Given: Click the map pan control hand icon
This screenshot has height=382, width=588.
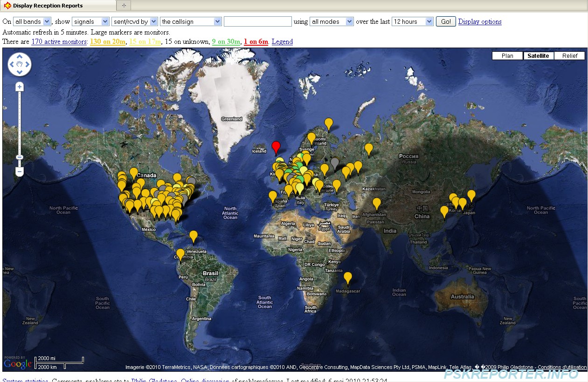Looking at the screenshot, I should [x=20, y=64].
